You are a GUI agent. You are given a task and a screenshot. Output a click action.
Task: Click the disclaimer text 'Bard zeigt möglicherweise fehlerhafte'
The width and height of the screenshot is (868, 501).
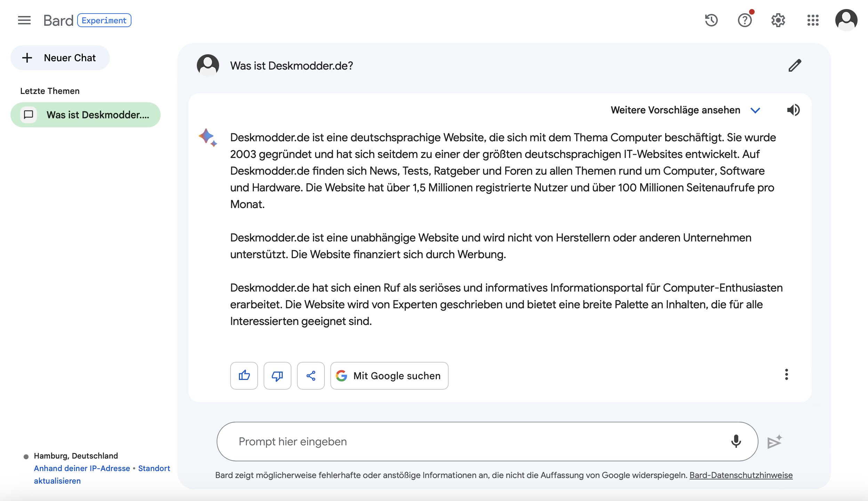tap(451, 475)
